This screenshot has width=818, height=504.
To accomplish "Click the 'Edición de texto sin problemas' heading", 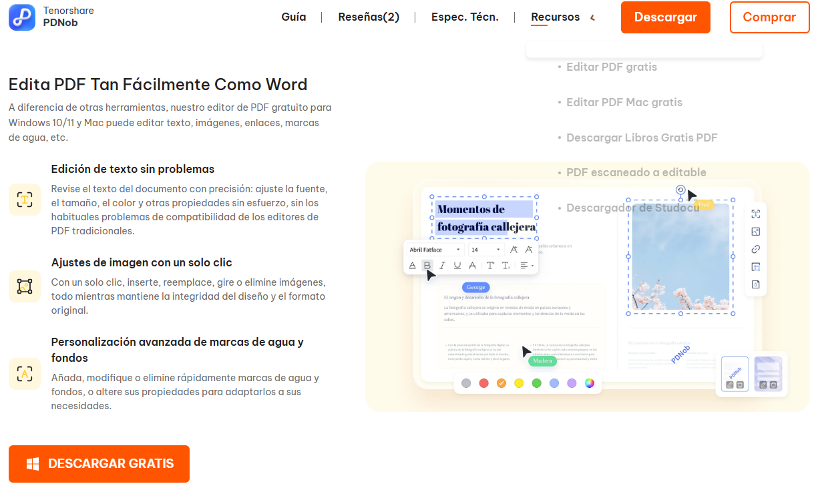I will (x=133, y=169).
